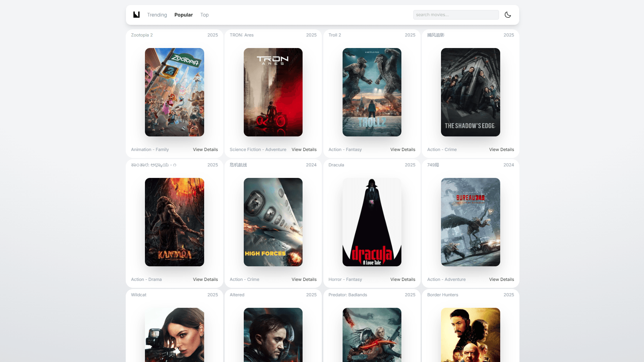This screenshot has height=362, width=644.
Task: View details for Troll 2
Action: point(403,149)
